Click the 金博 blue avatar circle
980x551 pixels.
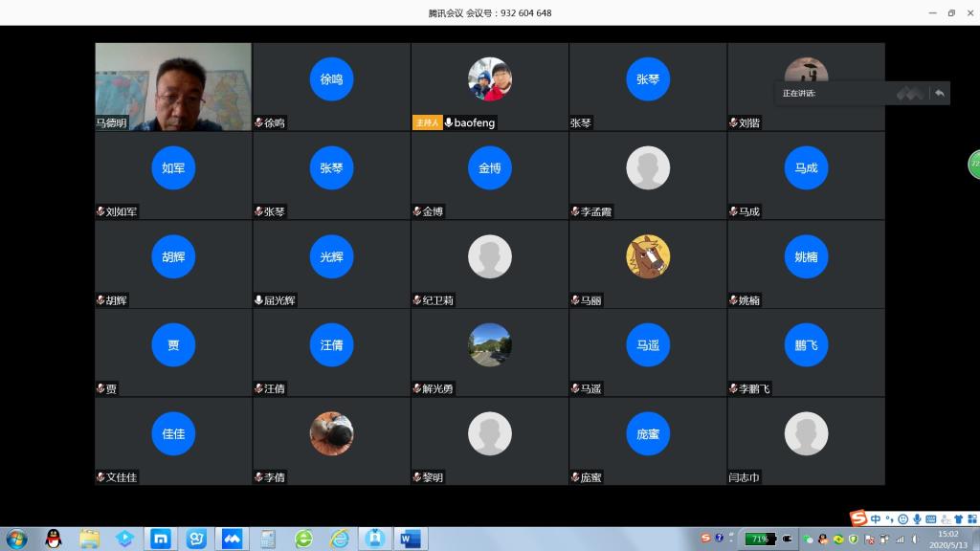[x=489, y=167]
